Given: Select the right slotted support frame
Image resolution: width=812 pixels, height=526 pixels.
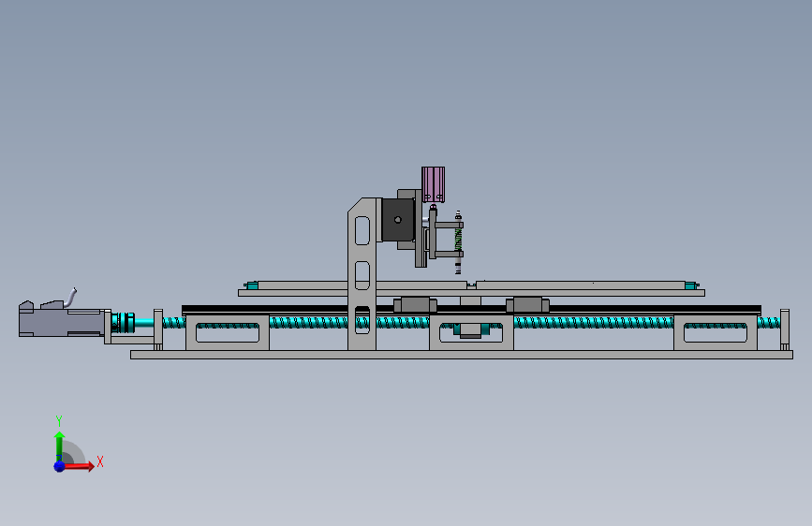Looking at the screenshot, I should pos(716,333).
